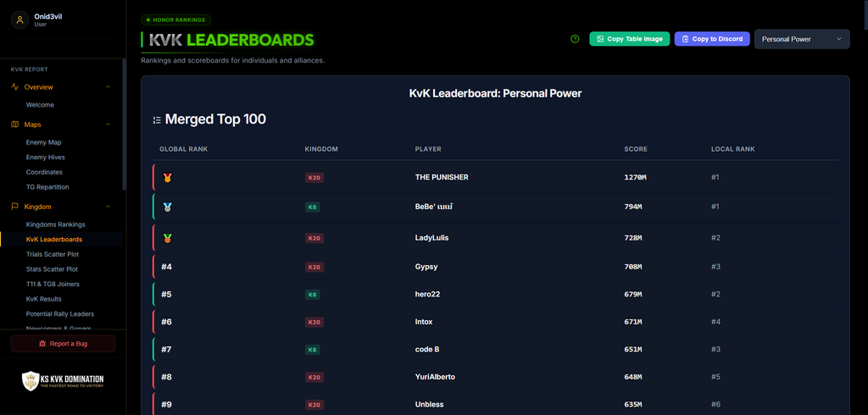Collapse the Kingdom sidebar section
This screenshot has height=415, width=868.
pos(108,207)
